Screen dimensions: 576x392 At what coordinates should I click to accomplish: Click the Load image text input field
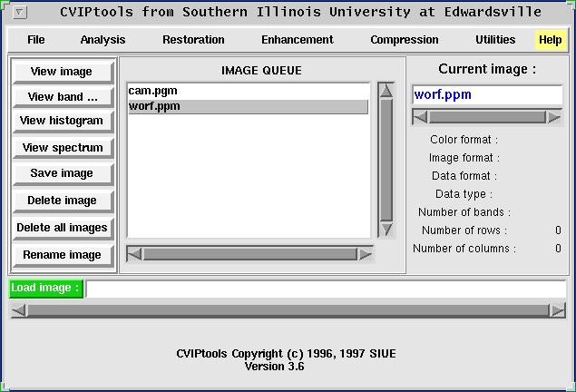click(327, 289)
